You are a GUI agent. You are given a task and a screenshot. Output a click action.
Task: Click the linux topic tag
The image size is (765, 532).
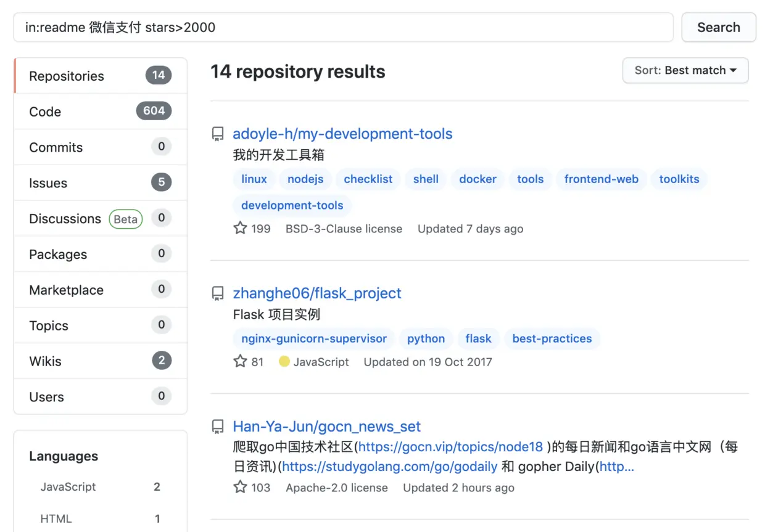point(254,179)
